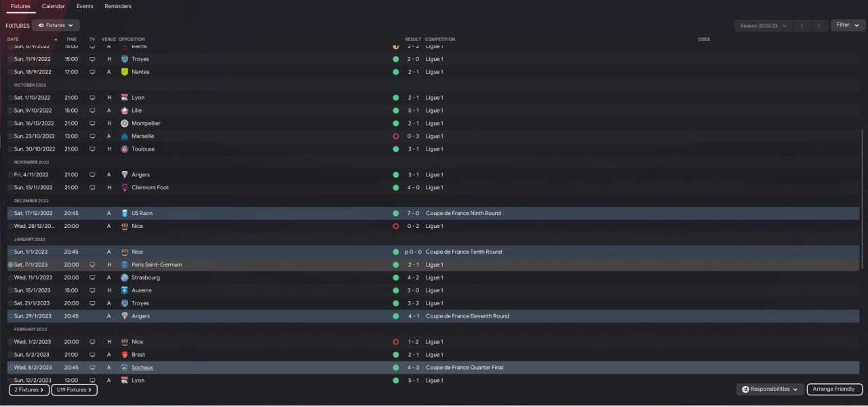Click the Brest club badge
The image size is (868, 407).
coord(125,355)
